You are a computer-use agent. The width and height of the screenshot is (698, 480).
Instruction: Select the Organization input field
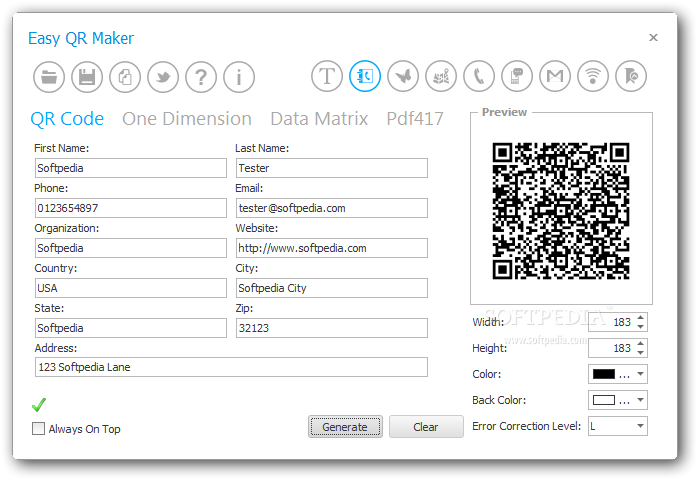tap(131, 248)
